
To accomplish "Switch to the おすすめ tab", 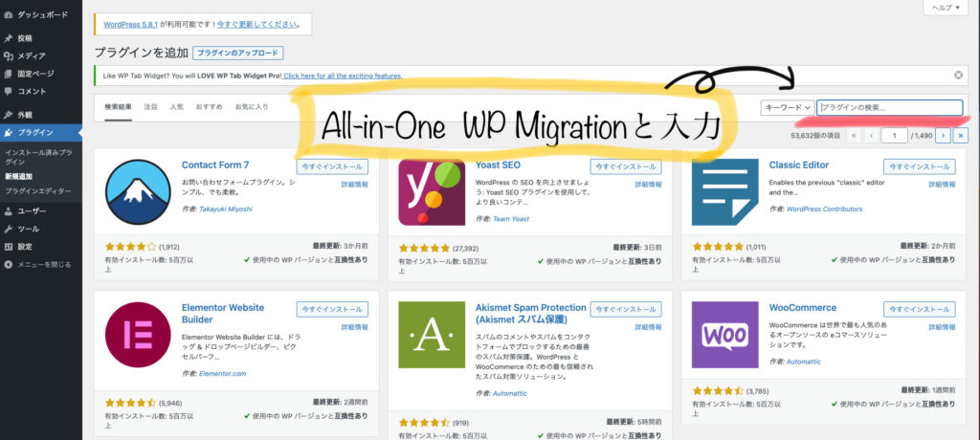I will click(x=209, y=107).
